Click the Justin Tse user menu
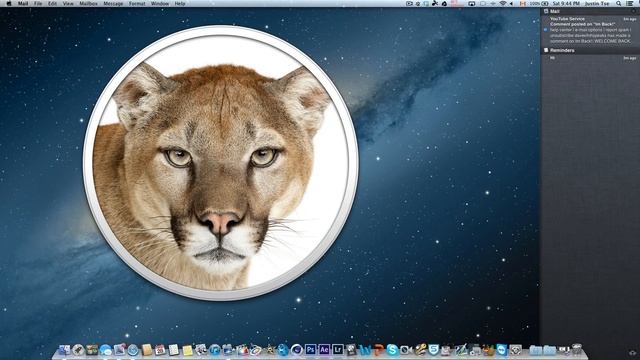Viewport: 640px width, 360px height. [x=596, y=3]
